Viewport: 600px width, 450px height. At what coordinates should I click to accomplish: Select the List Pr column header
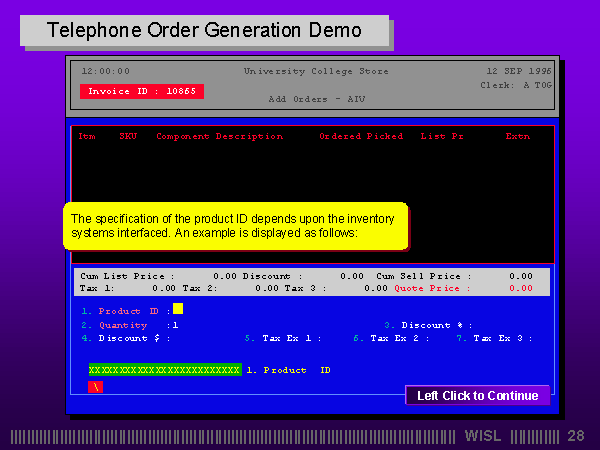click(441, 136)
